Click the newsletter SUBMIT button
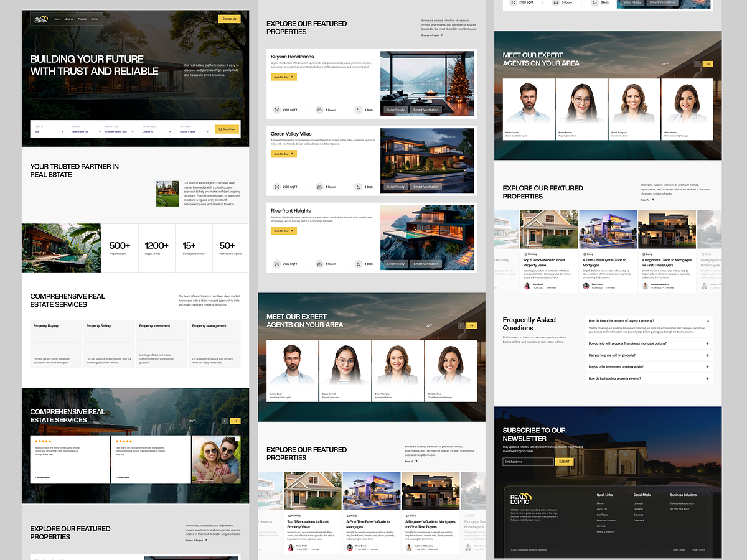747x560 pixels. pyautogui.click(x=564, y=462)
